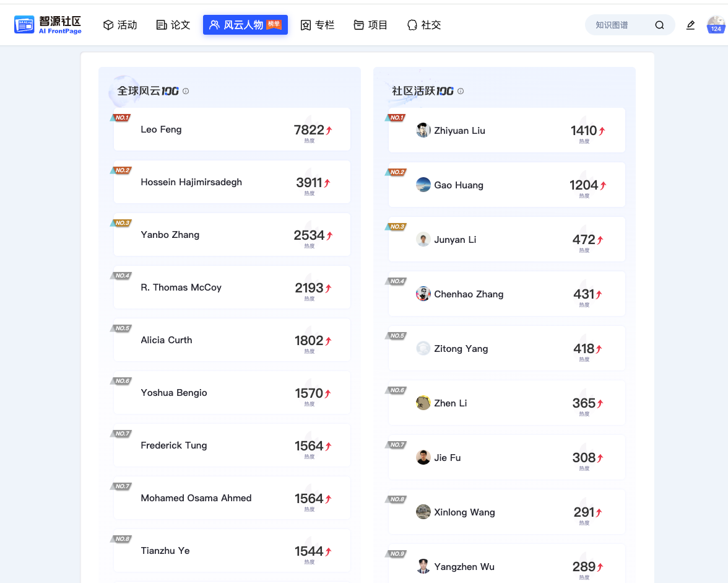The width and height of the screenshot is (728, 583).
Task: Open Alicia Curth's entry
Action: pyautogui.click(x=232, y=340)
